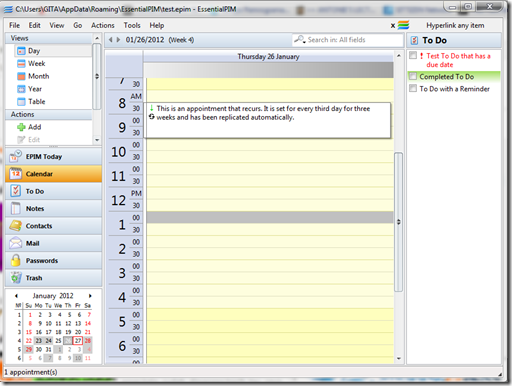
Task: Click the search magnifier icon
Action: click(x=299, y=39)
